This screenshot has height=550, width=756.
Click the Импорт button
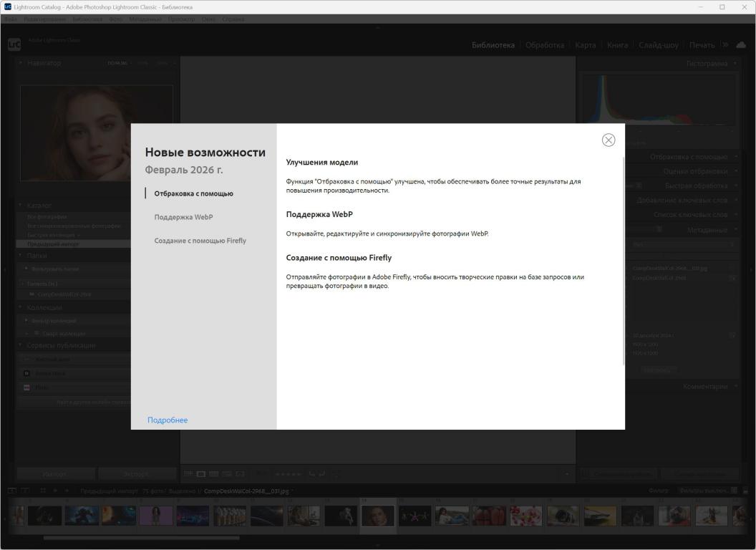[55, 473]
